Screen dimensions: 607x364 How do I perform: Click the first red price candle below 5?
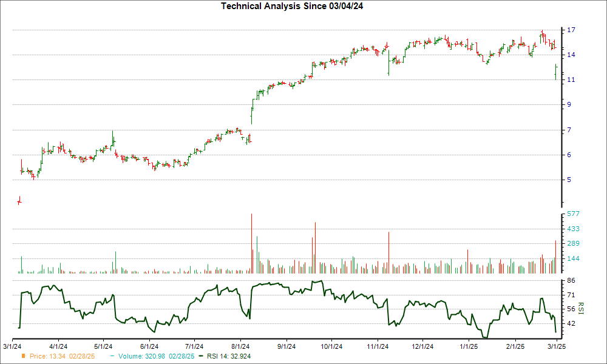pyautogui.click(x=19, y=201)
